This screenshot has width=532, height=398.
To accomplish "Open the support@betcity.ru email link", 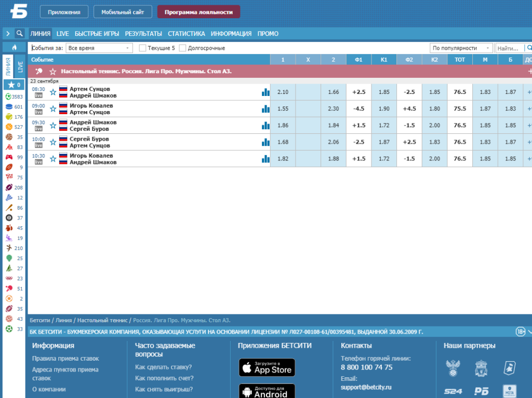I will point(366,387).
